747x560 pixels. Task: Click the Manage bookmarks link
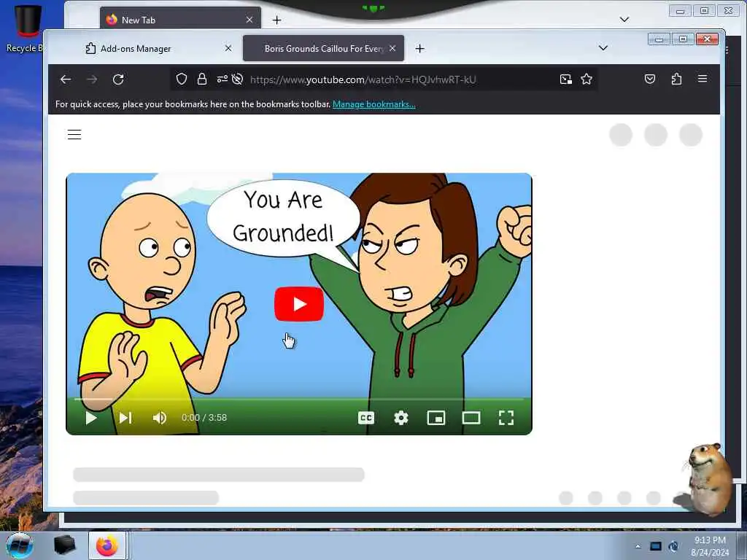tap(374, 104)
